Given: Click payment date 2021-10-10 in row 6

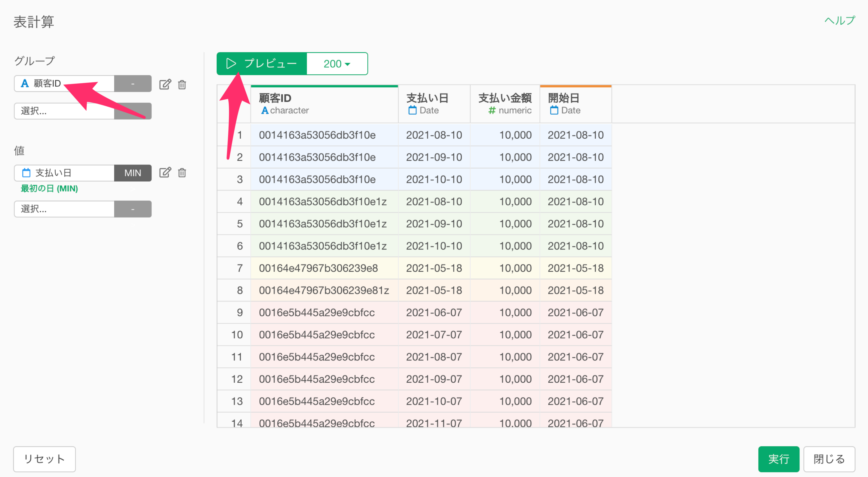Looking at the screenshot, I should (434, 246).
